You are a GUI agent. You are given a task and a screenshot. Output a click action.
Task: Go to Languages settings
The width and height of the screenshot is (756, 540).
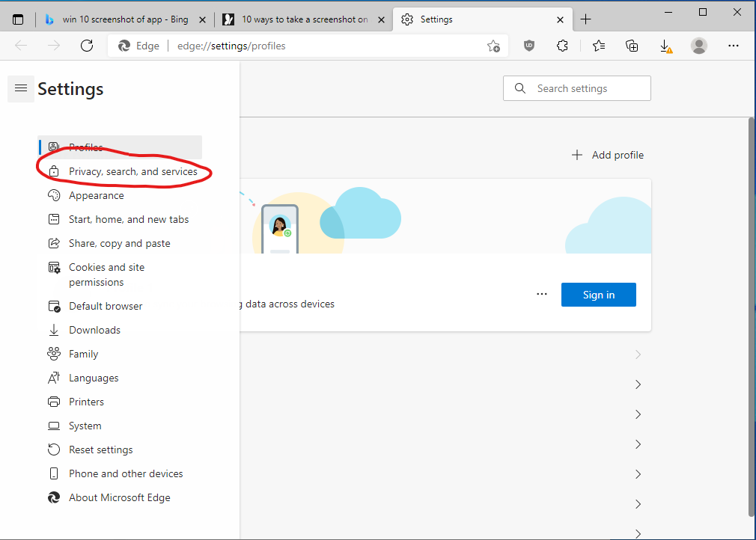pos(120,378)
